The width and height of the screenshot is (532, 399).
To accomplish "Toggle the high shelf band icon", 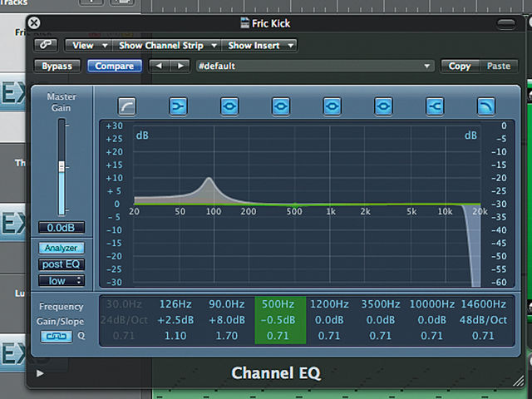I will 435,106.
